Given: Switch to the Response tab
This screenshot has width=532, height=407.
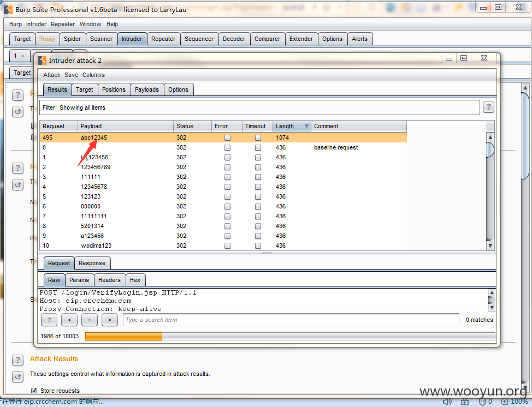Looking at the screenshot, I should [92, 263].
